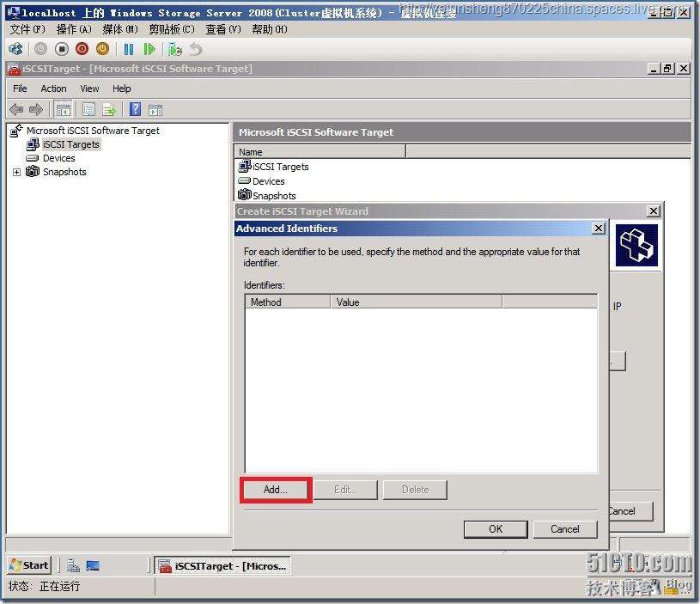Open Help via the blue question mark icon

pyautogui.click(x=135, y=109)
